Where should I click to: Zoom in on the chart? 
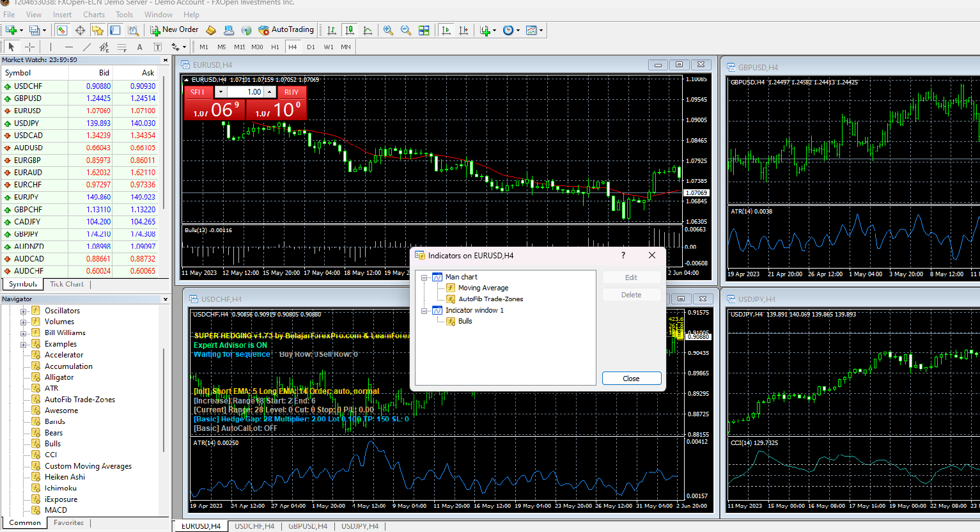click(388, 30)
